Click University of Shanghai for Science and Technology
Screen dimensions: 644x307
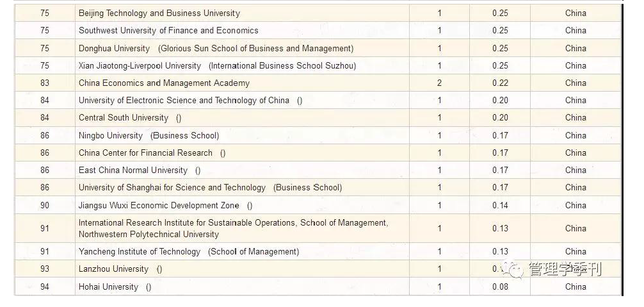(x=172, y=187)
